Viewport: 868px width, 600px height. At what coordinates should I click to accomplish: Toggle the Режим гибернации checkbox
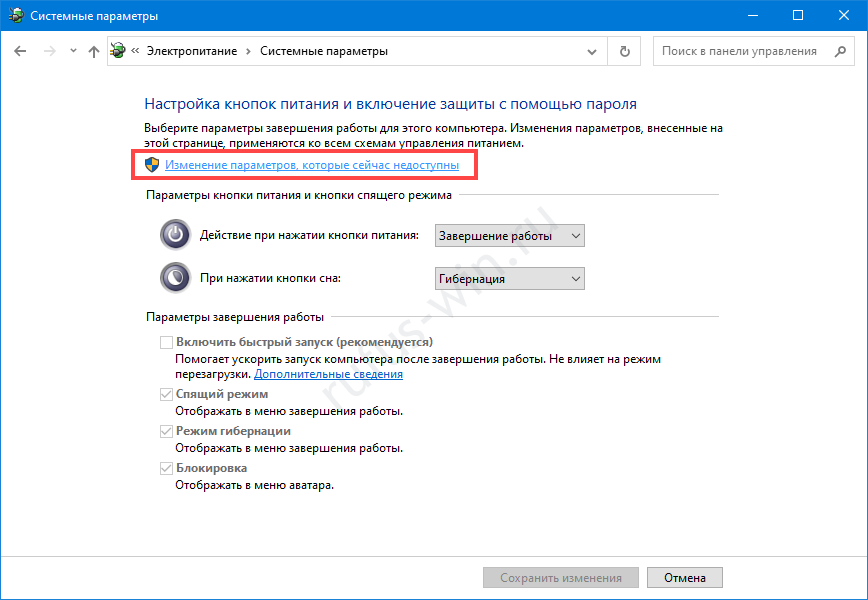tap(166, 431)
